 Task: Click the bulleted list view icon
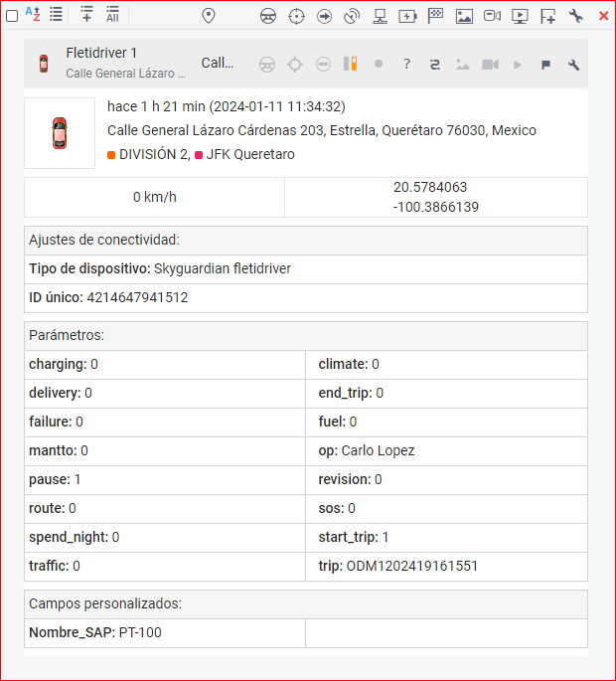pos(57,14)
